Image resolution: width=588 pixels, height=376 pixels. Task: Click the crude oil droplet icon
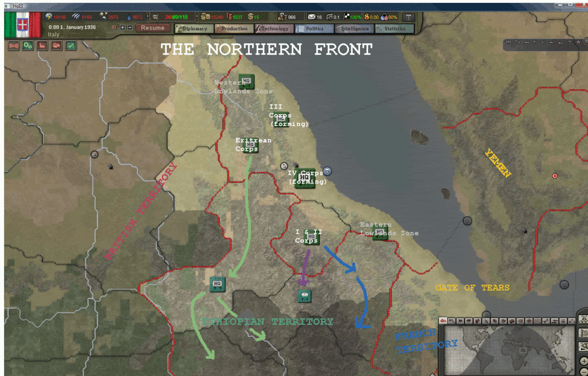(129, 17)
